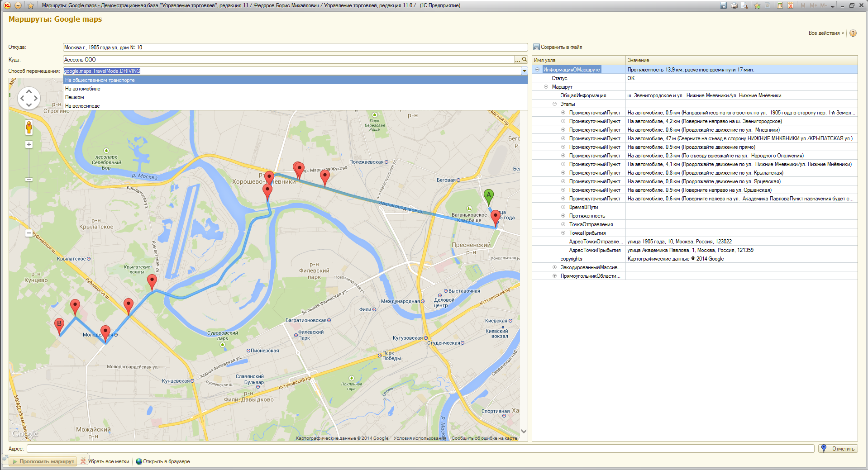The width and height of the screenshot is (868, 470).
Task: Open the Все действия dropdown menu
Action: pyautogui.click(x=826, y=33)
